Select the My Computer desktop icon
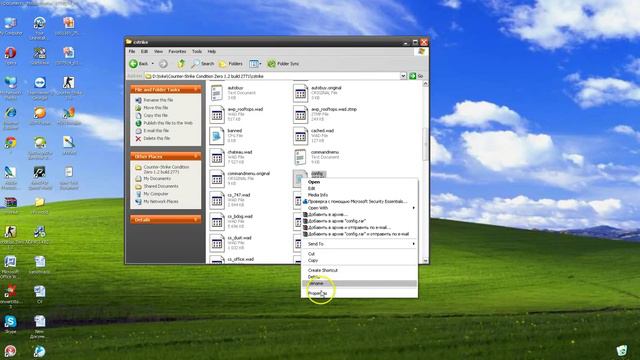This screenshot has height=360, width=640. pos(10,26)
